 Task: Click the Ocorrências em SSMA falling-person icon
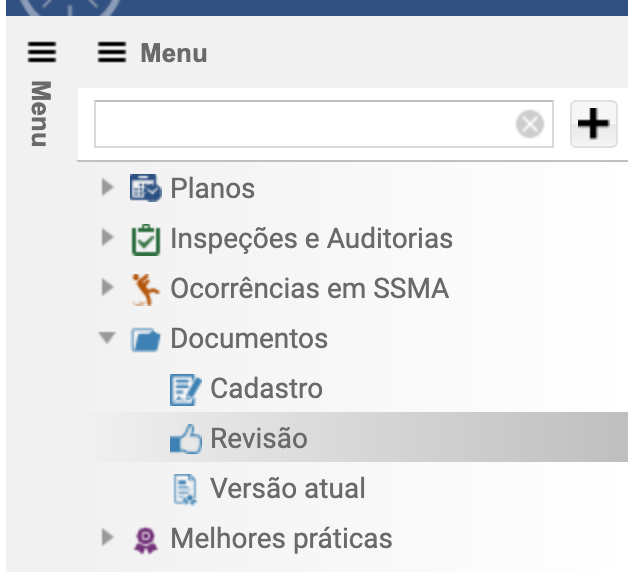click(x=146, y=289)
